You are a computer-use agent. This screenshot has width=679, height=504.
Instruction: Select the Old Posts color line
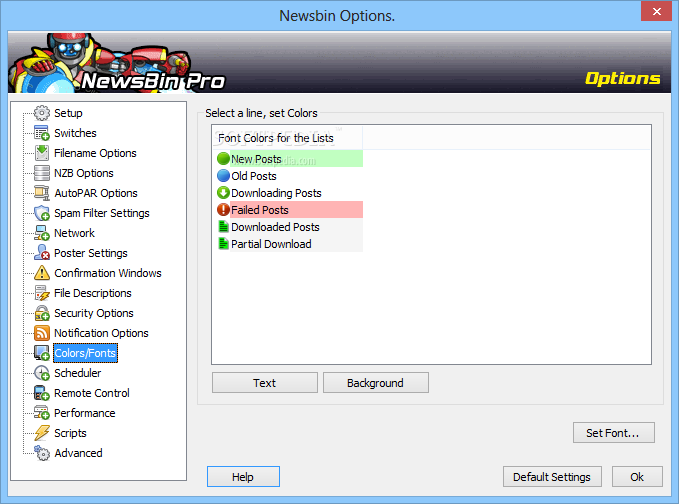289,175
